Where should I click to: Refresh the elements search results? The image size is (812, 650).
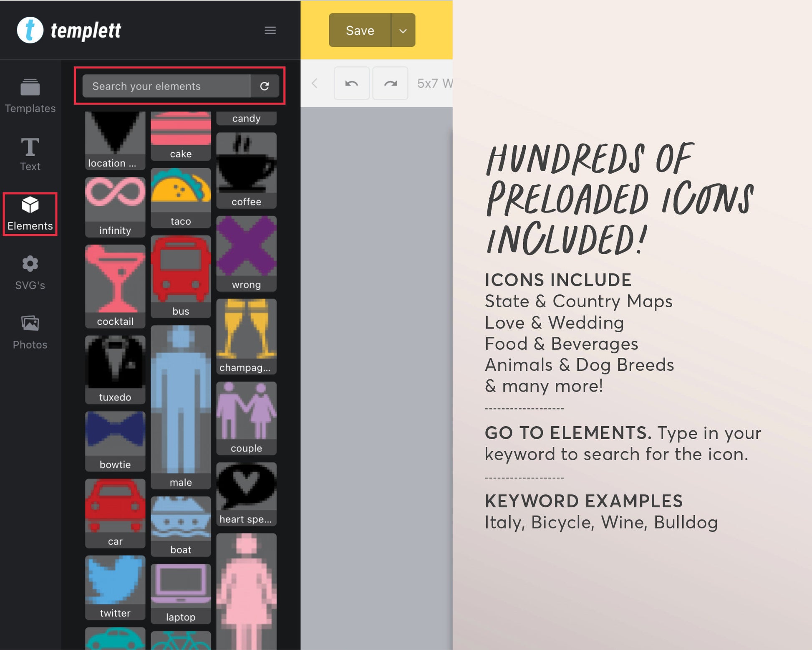(265, 86)
